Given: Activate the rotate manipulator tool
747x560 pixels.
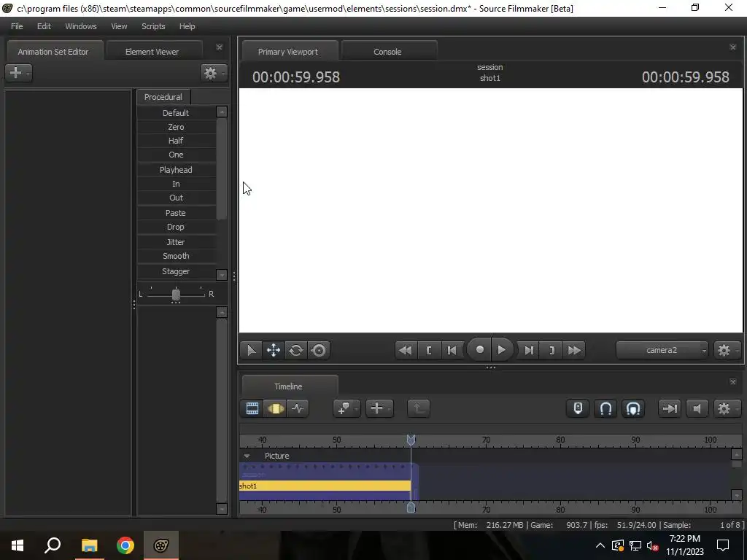Looking at the screenshot, I should (x=296, y=351).
